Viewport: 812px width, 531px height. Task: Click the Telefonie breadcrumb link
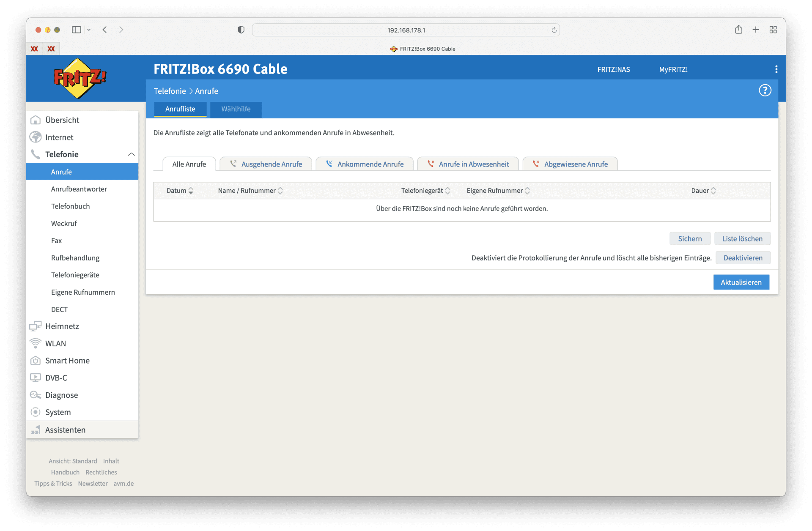pos(170,91)
